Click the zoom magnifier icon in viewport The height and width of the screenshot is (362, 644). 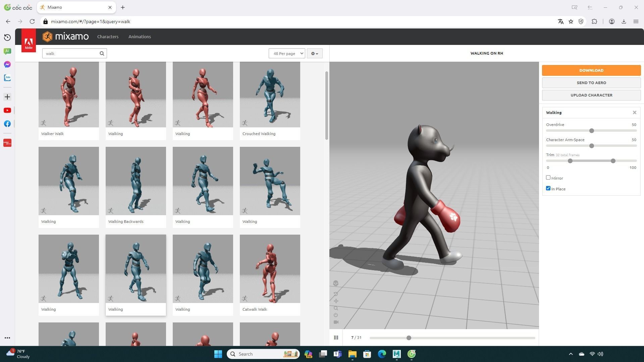pos(336,308)
